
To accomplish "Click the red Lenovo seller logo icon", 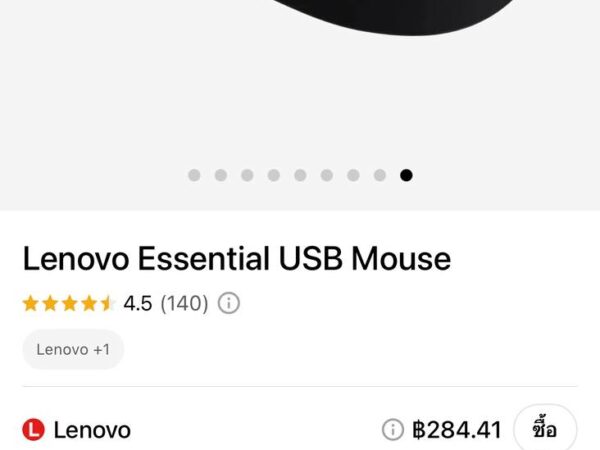I will [34, 429].
